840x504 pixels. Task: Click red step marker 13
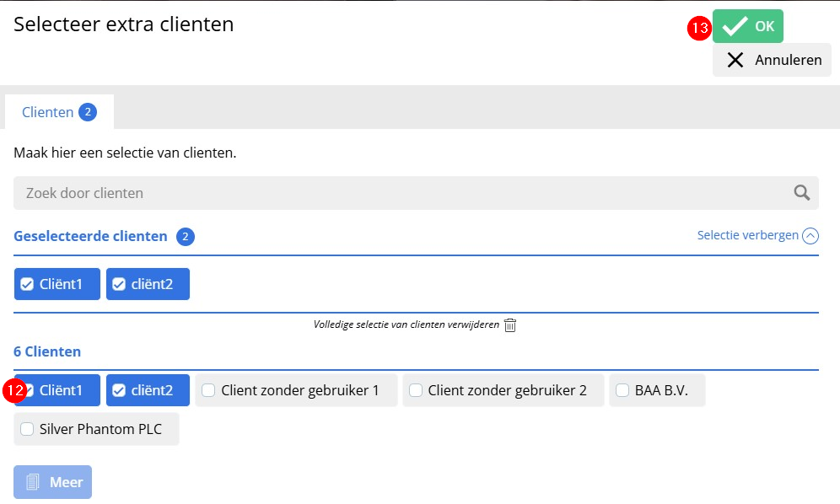700,28
